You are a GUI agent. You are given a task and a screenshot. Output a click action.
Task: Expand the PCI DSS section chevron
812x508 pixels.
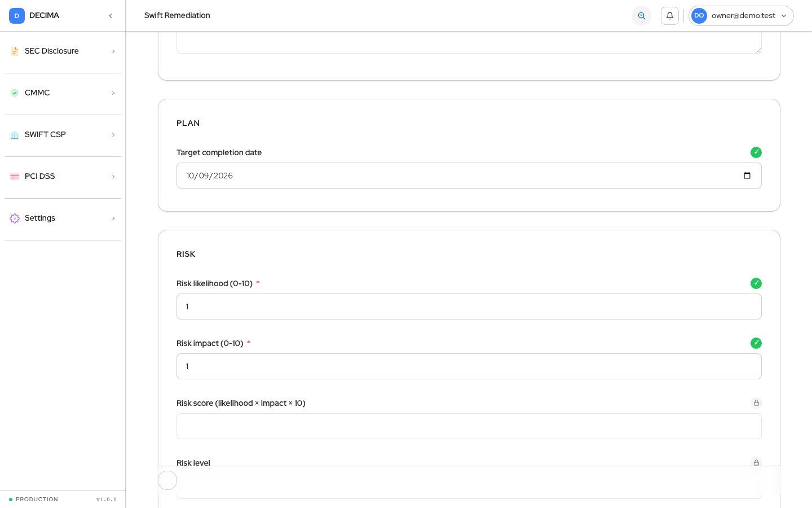(113, 177)
